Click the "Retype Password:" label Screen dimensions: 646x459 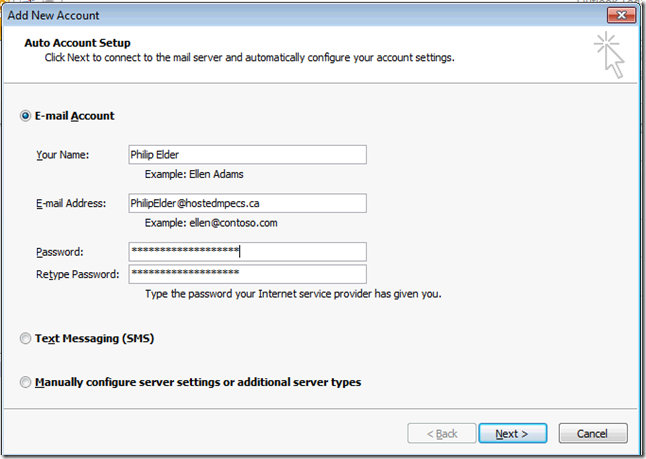[77, 274]
